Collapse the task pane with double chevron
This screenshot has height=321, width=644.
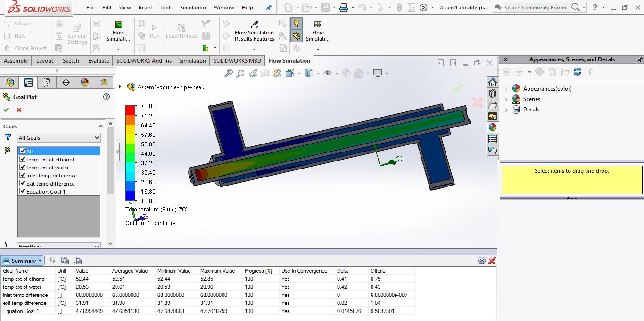pyautogui.click(x=505, y=59)
